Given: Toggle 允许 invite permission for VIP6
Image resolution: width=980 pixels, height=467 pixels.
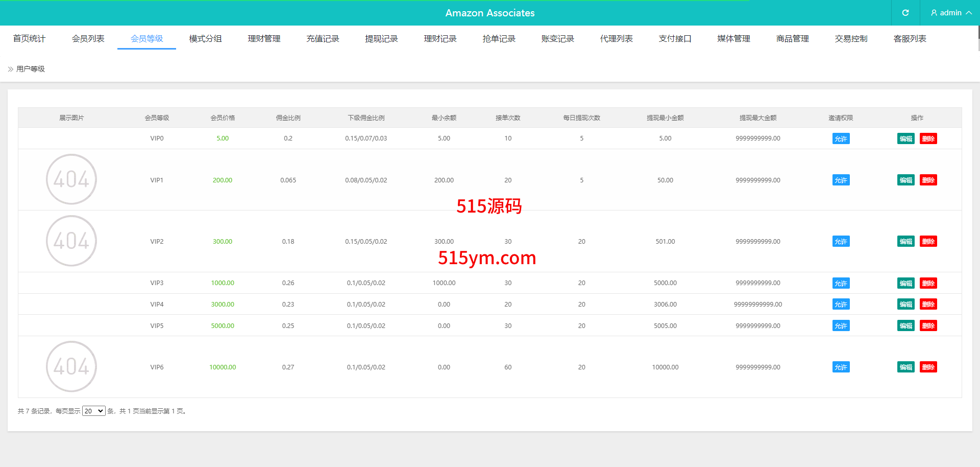Looking at the screenshot, I should click(841, 367).
